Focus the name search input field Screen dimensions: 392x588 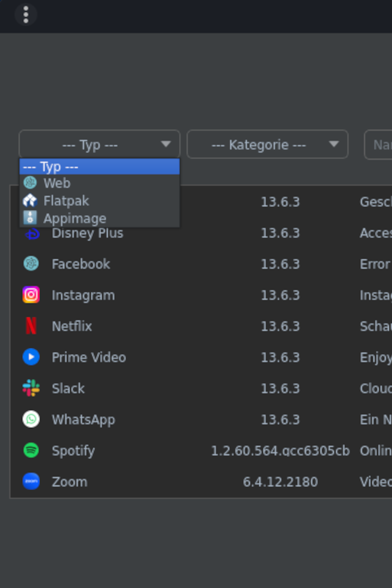pyautogui.click(x=378, y=145)
